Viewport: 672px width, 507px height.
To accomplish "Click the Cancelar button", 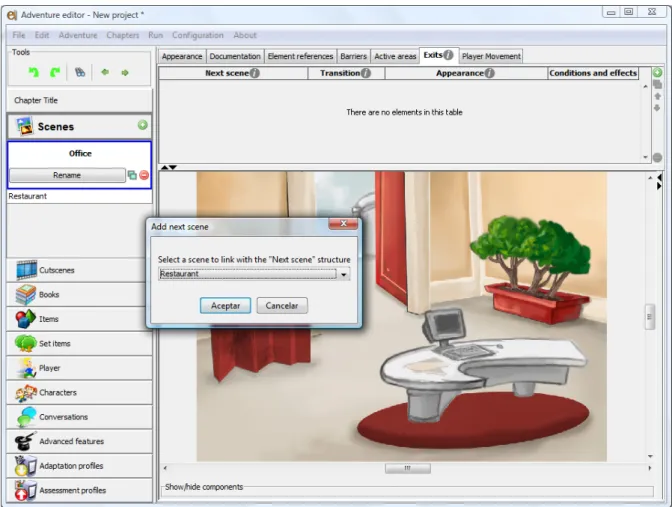I will (x=282, y=306).
